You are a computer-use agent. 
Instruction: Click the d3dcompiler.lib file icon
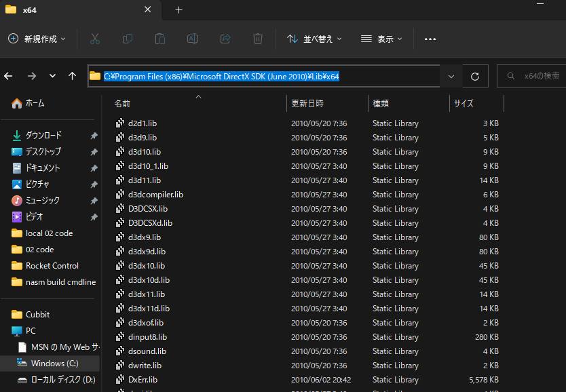click(120, 195)
